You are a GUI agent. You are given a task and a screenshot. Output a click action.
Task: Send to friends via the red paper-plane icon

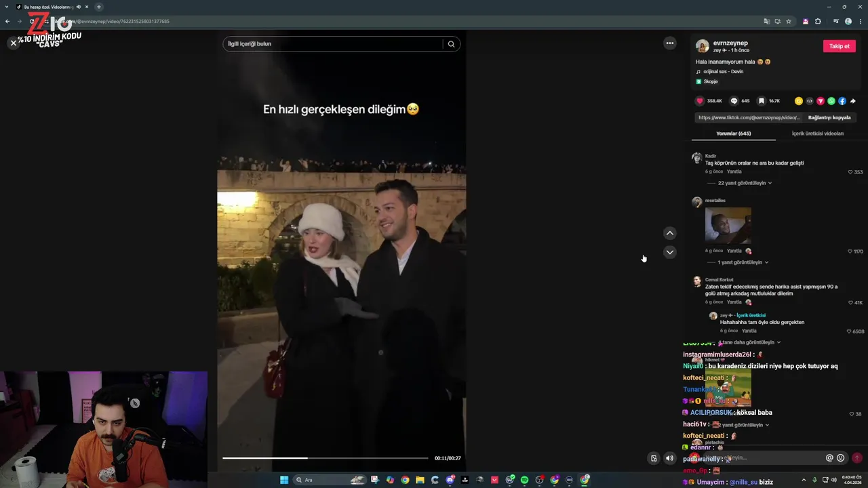pyautogui.click(x=821, y=101)
